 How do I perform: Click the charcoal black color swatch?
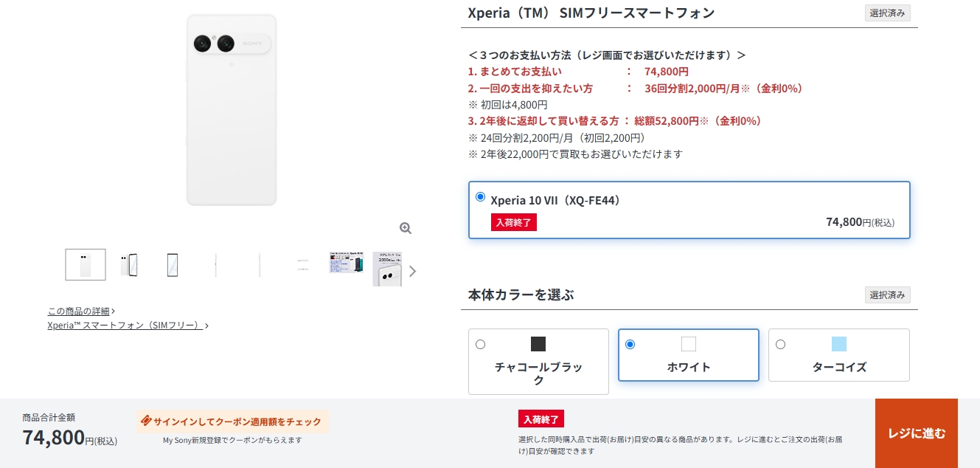[538, 344]
